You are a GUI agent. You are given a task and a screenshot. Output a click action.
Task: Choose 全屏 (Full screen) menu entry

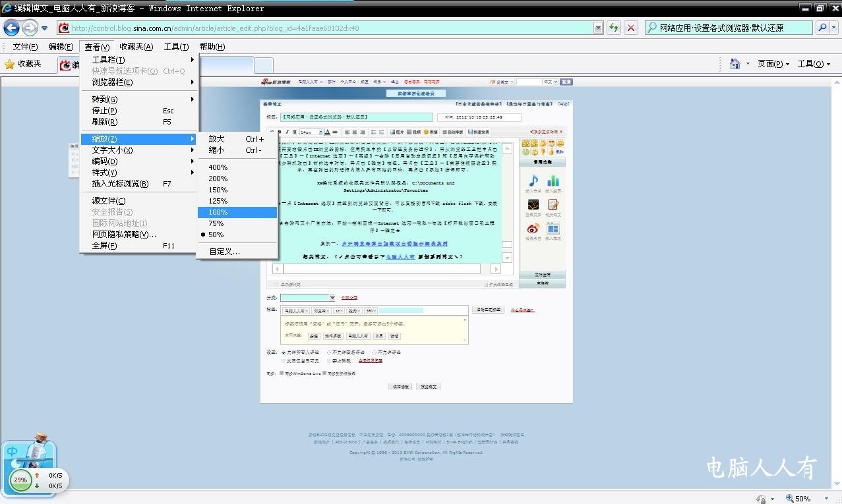coord(104,246)
